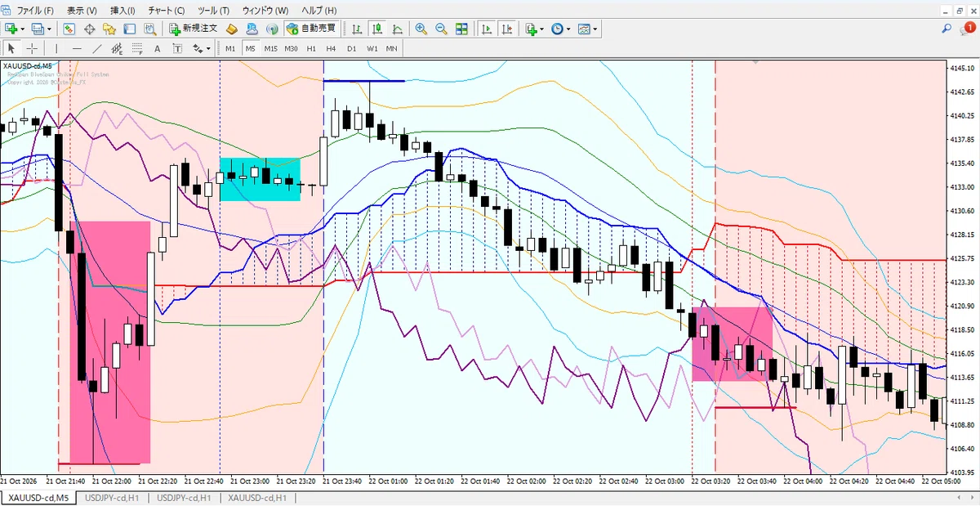Expand the new chart dropdown arrow
Screen dimensions: 980x506
click(24, 29)
